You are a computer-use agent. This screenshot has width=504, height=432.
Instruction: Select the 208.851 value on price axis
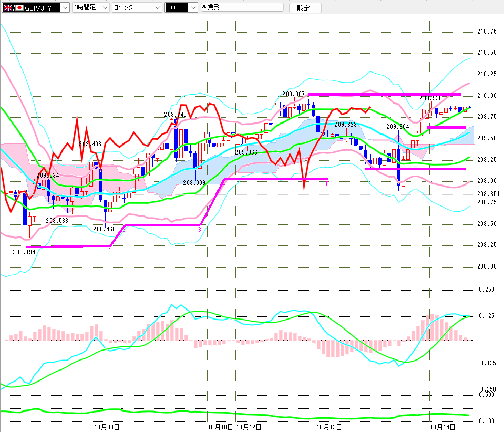[488, 193]
